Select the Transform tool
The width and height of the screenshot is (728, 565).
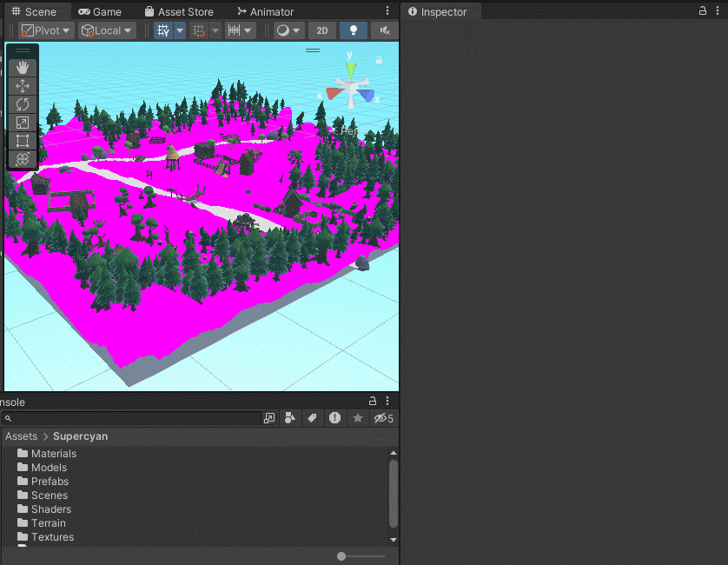[x=23, y=159]
